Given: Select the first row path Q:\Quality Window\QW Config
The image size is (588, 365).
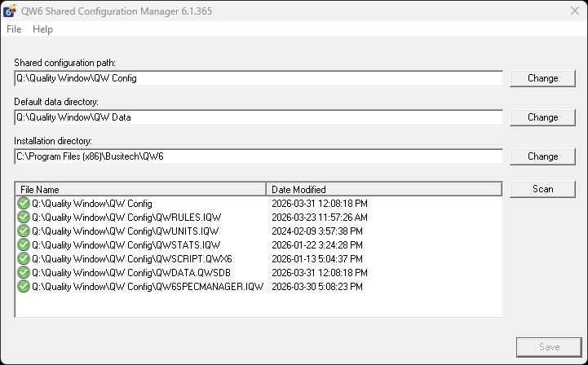Looking at the screenshot, I should tap(92, 204).
